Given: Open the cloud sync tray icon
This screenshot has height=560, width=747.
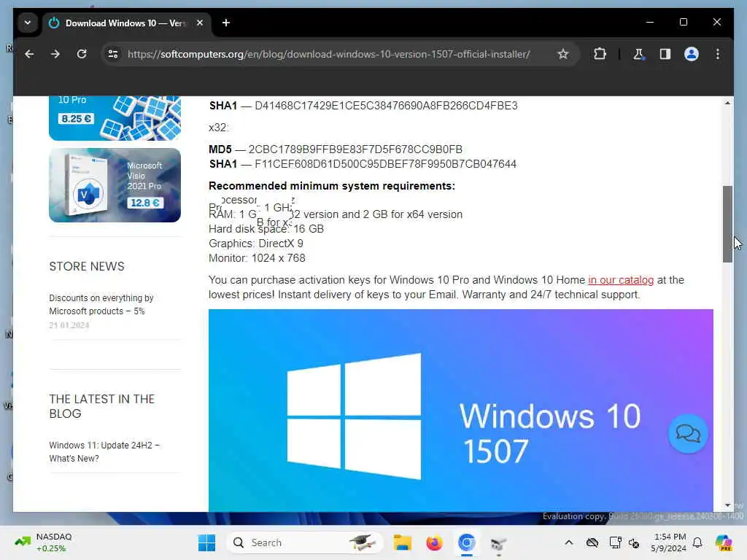Looking at the screenshot, I should pyautogui.click(x=592, y=542).
